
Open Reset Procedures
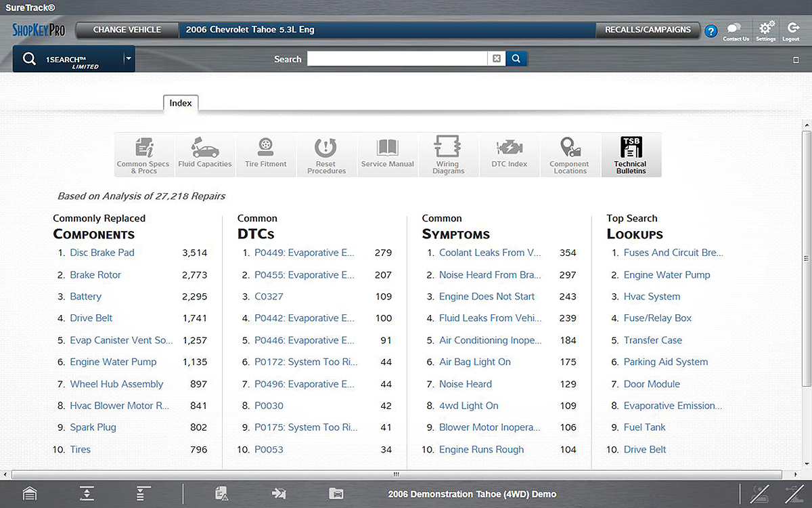point(326,155)
